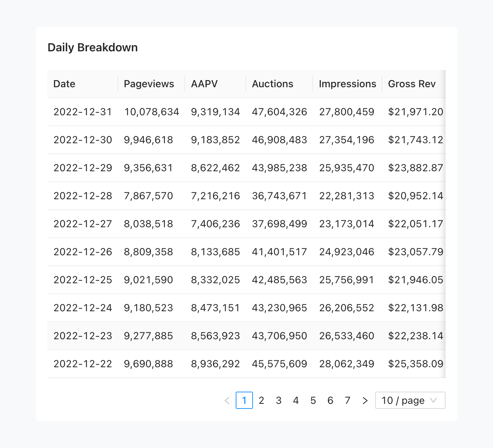The image size is (493, 448).
Task: Go to the next page using the right arrow
Action: [365, 400]
